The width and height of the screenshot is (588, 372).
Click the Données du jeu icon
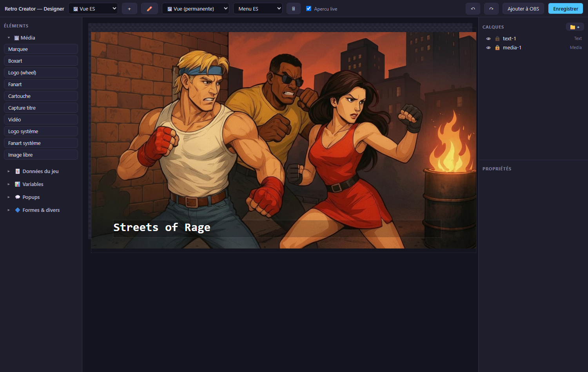18,171
